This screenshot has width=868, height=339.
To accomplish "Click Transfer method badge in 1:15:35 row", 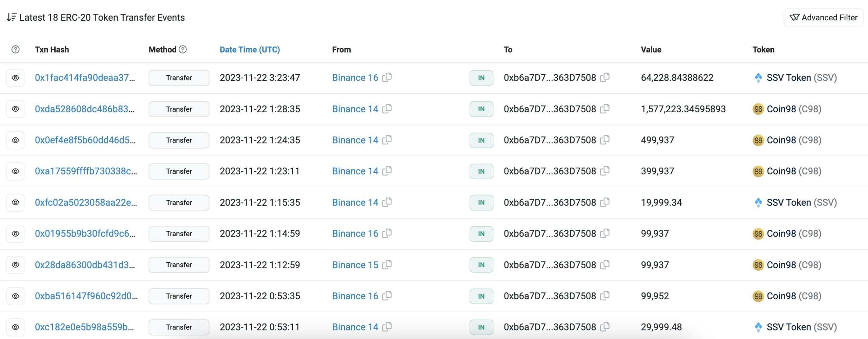I will (179, 203).
